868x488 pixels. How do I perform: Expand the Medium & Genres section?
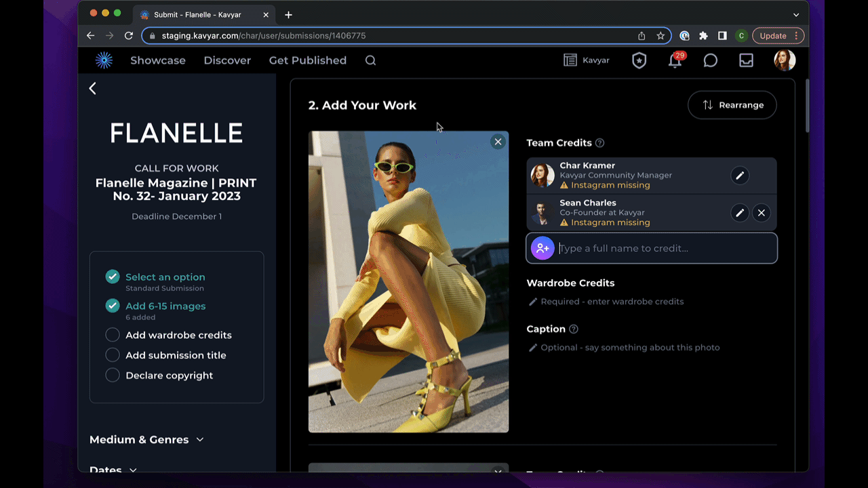[x=146, y=440]
